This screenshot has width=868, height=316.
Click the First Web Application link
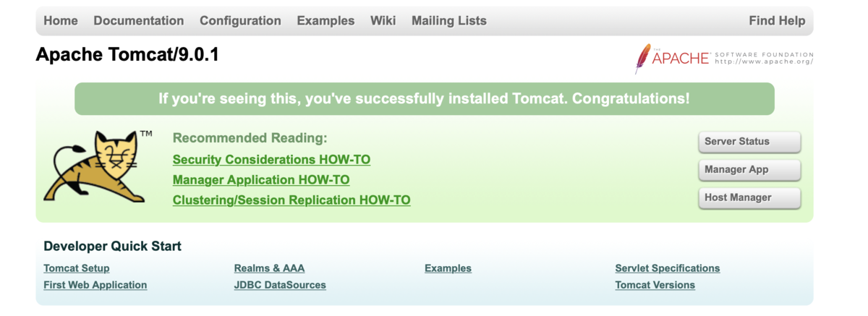(95, 286)
